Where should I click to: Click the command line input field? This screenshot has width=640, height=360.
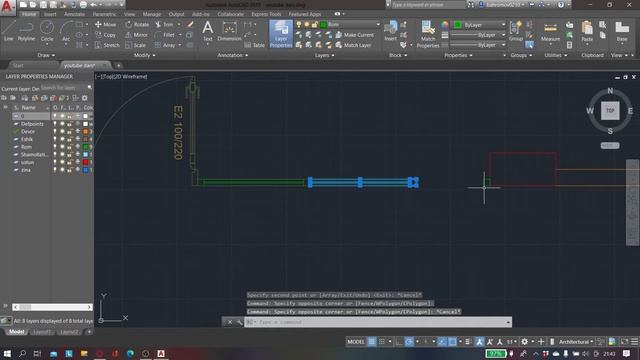tap(378, 322)
